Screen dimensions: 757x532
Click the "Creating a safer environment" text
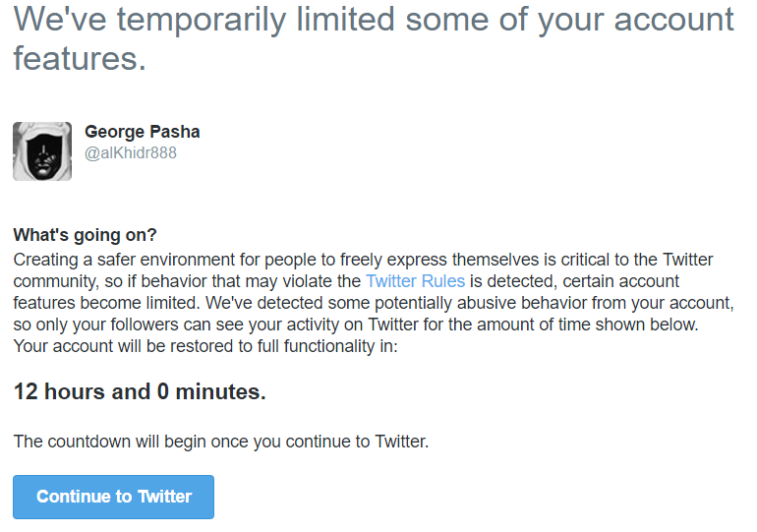coord(124,260)
